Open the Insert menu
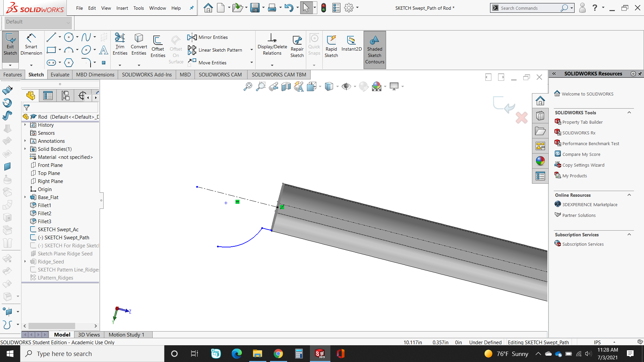The image size is (644, 362). tap(122, 8)
